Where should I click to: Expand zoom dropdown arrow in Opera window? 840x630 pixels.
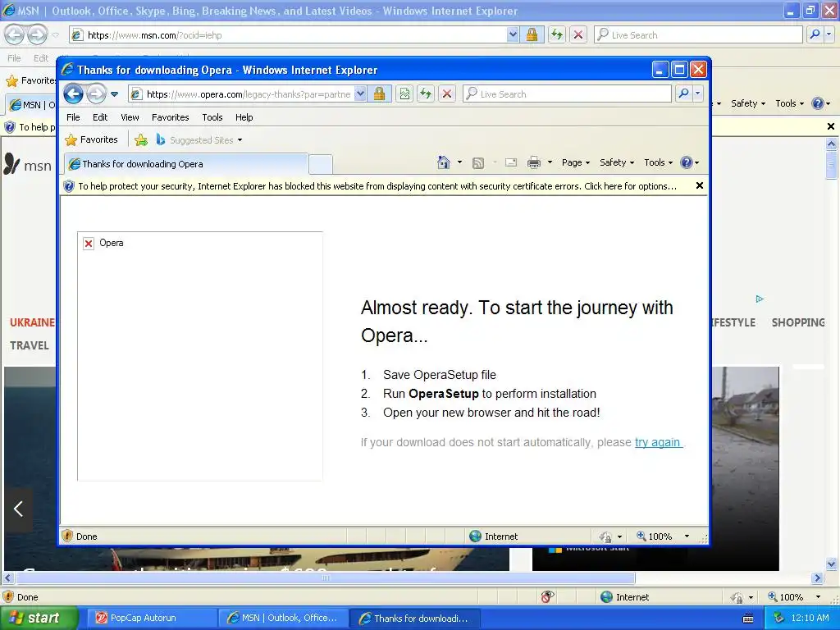point(687,536)
